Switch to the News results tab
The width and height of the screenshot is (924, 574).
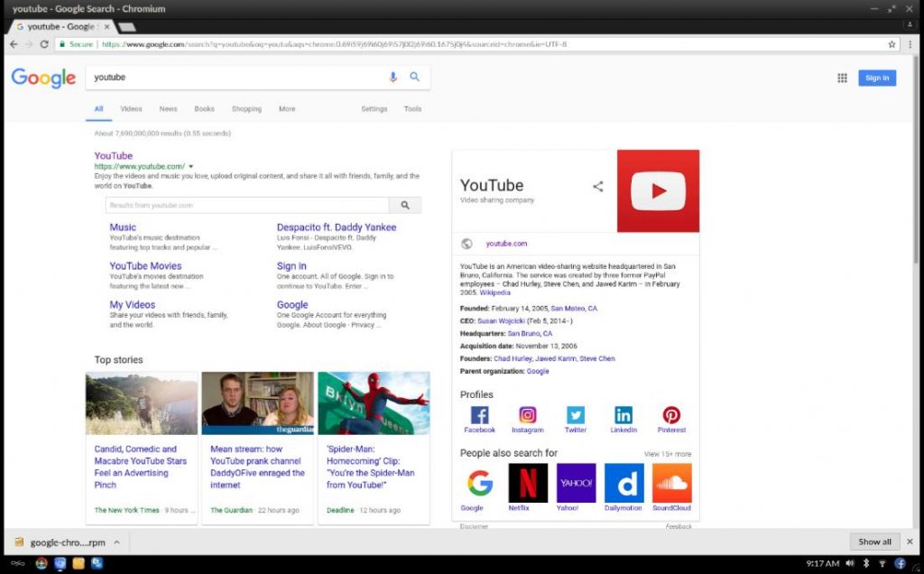168,109
